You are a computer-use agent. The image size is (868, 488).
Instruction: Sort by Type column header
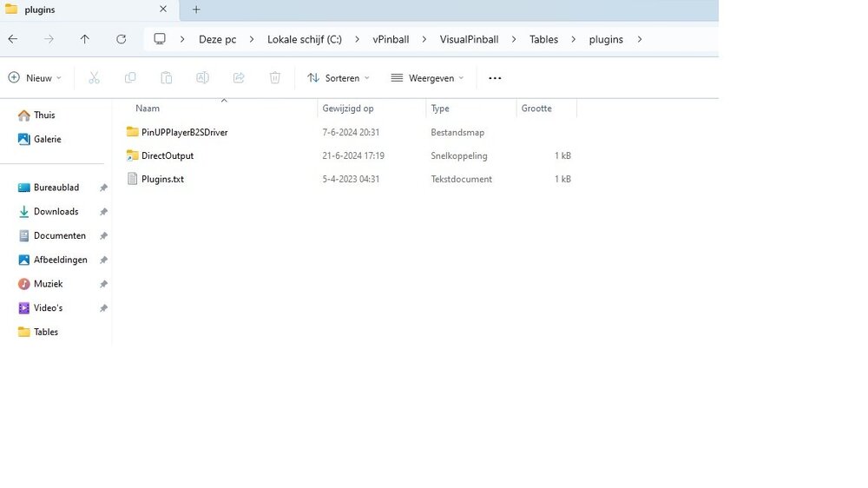[440, 109]
